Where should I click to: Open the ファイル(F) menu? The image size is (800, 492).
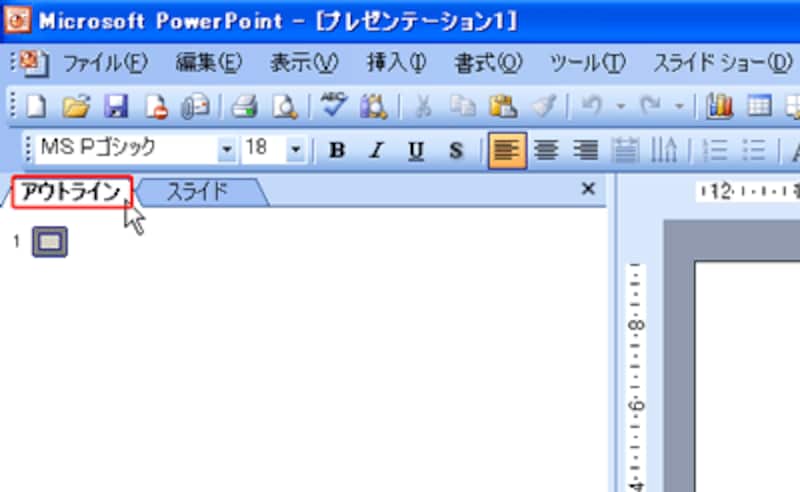(105, 63)
